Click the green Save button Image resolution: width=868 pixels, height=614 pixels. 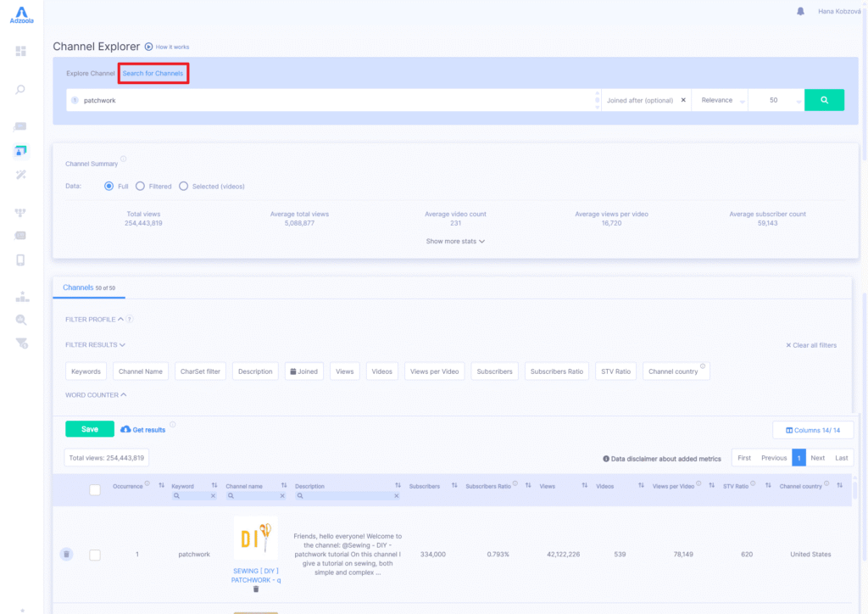[89, 429]
